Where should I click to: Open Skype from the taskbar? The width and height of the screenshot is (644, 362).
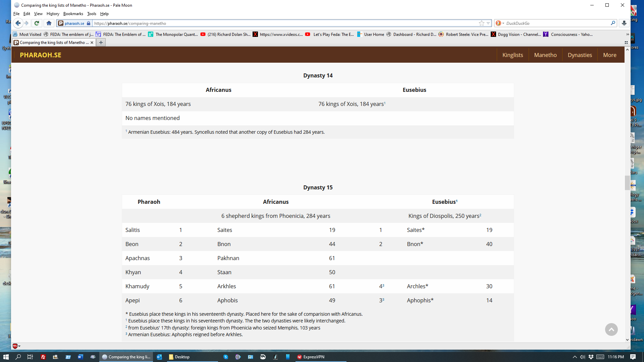click(226, 357)
